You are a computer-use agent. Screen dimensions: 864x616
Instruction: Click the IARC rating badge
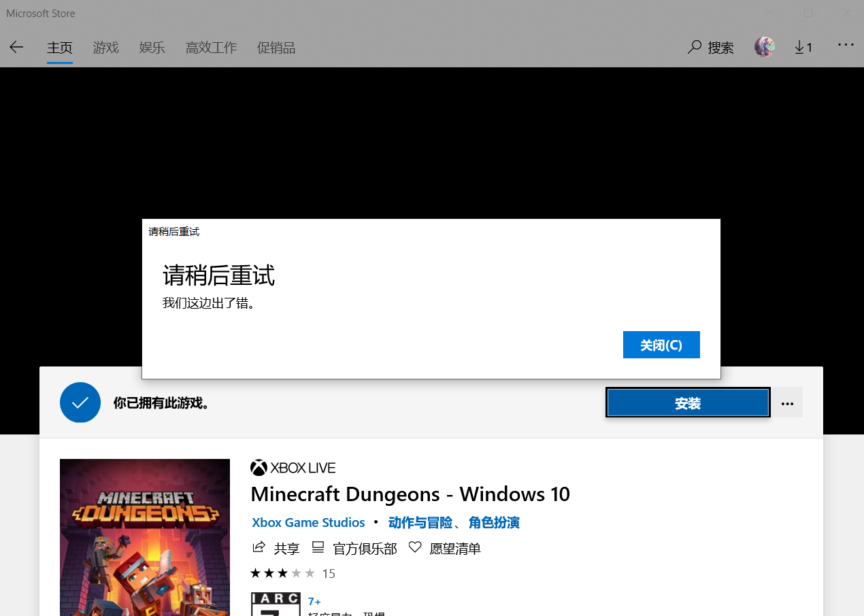pos(276,604)
